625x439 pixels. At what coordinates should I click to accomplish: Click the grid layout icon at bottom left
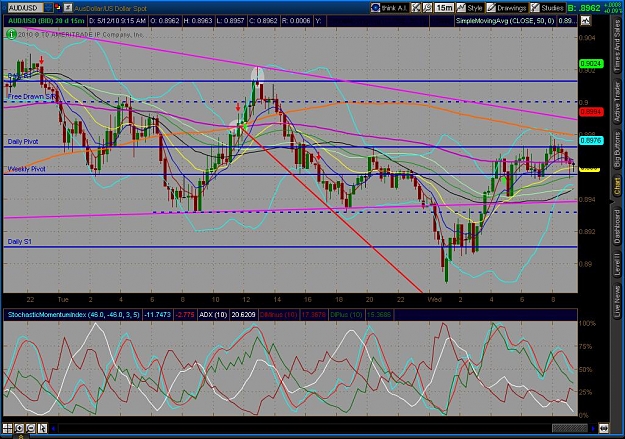7,429
